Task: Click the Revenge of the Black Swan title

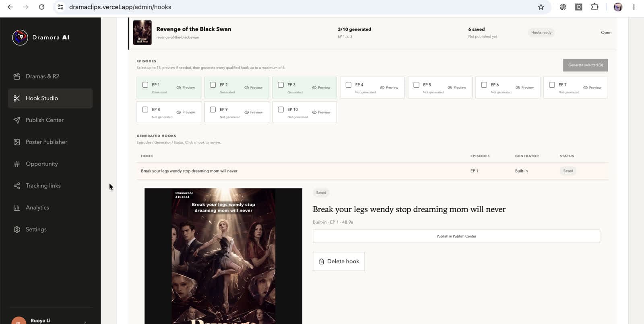Action: [194, 29]
